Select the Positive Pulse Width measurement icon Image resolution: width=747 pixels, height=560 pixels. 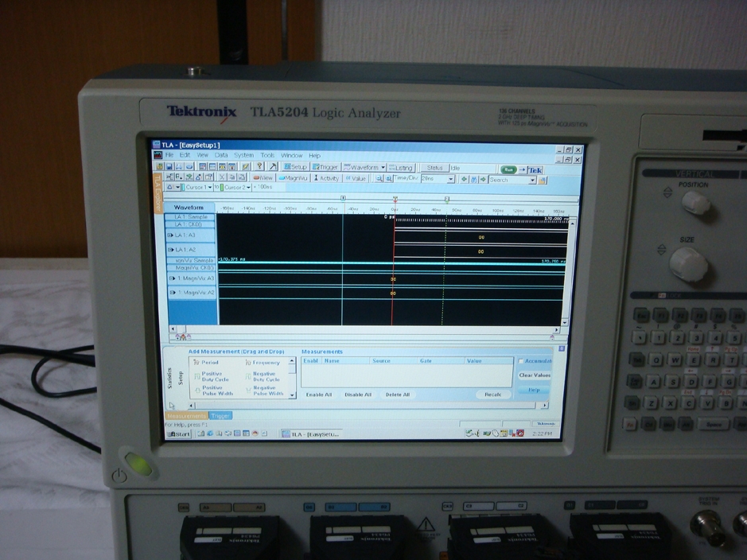(198, 391)
